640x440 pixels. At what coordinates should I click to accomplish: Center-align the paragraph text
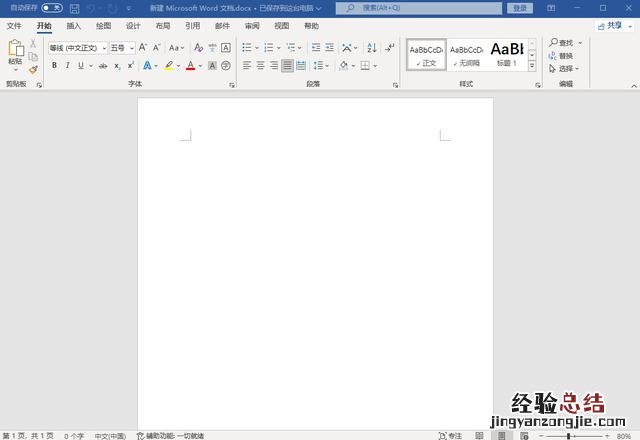point(260,66)
